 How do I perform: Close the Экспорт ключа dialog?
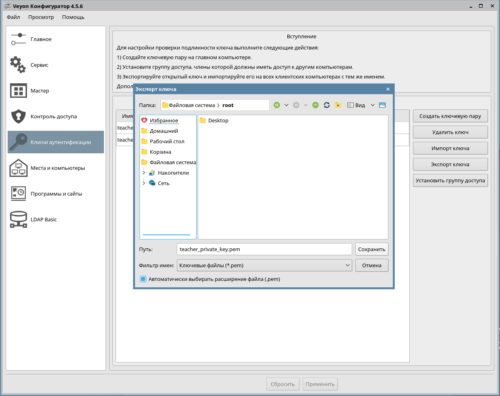pos(388,89)
